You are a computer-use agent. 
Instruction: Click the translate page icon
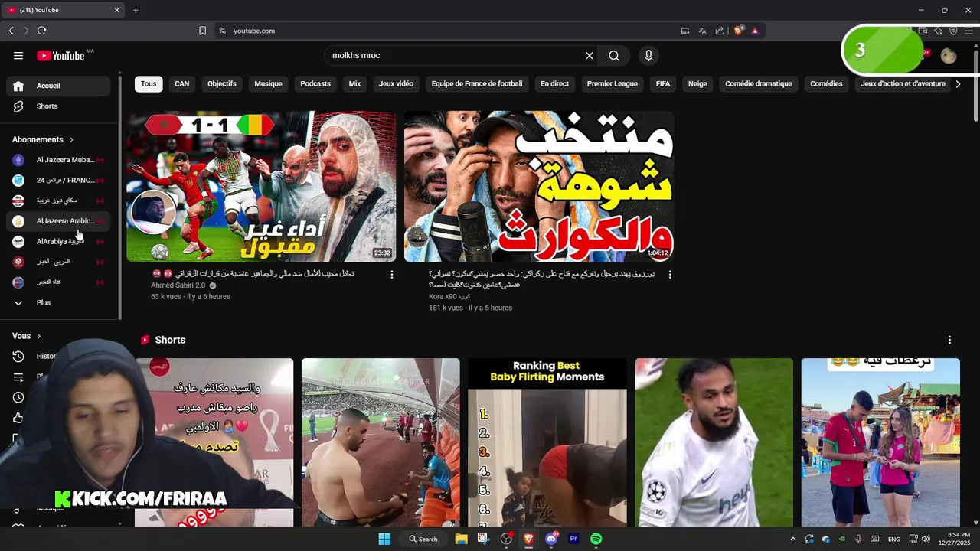[702, 31]
